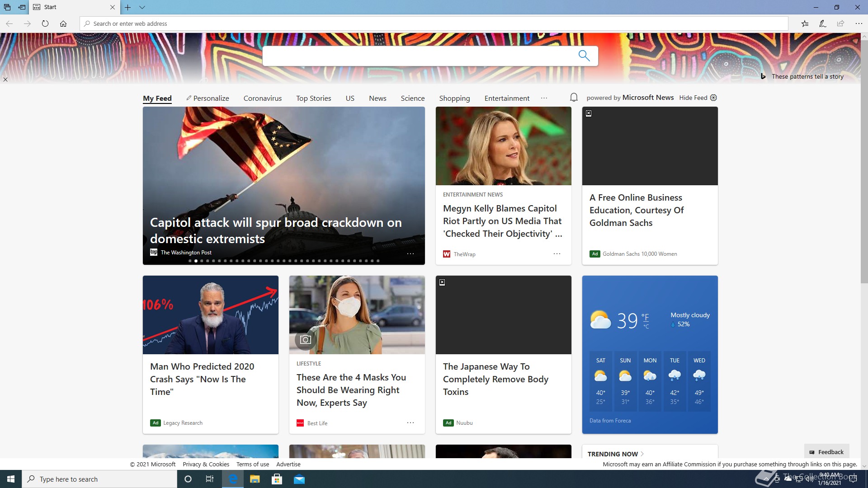Image resolution: width=868 pixels, height=488 pixels.
Task: Expand Trending Now section
Action: tap(616, 454)
